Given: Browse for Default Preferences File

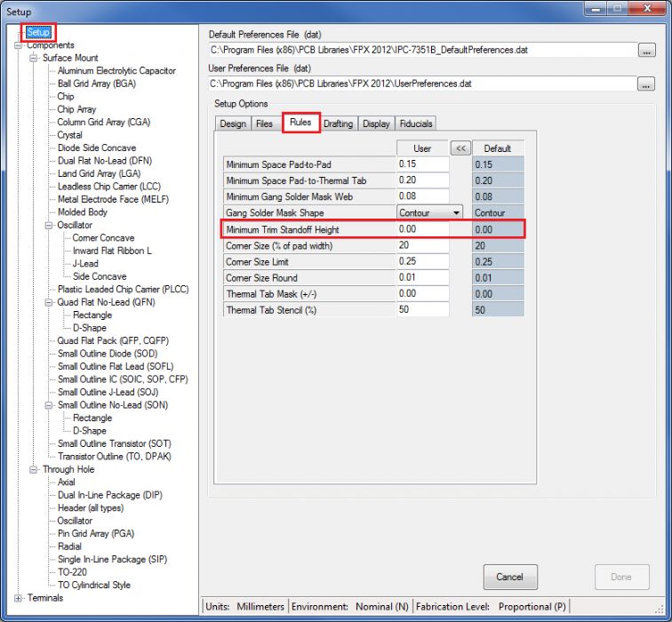Looking at the screenshot, I should [647, 50].
